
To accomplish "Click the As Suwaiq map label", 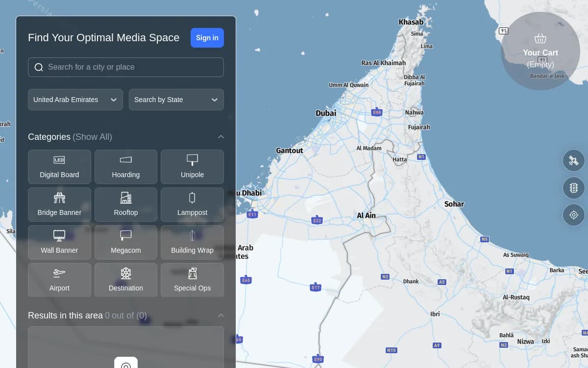I will pos(516,255).
